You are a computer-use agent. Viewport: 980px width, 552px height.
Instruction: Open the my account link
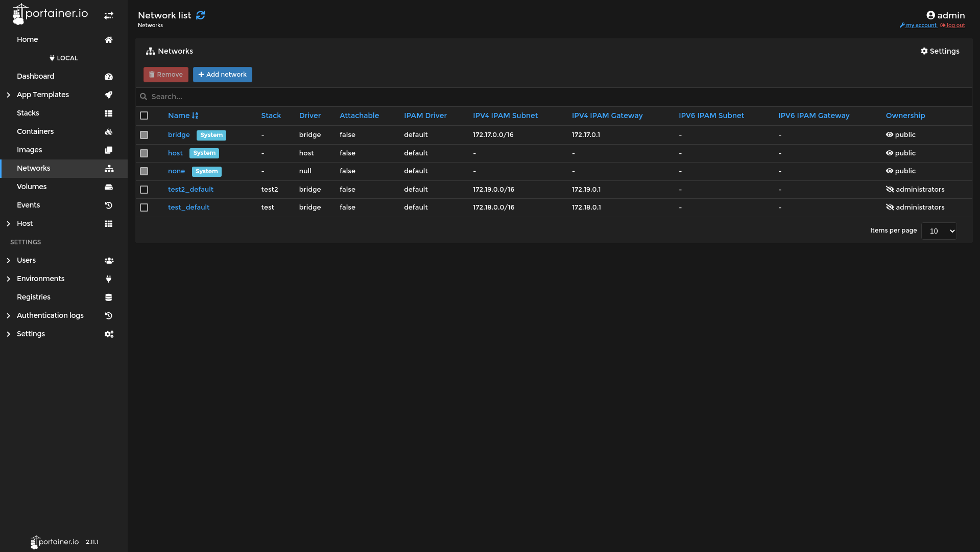point(918,26)
